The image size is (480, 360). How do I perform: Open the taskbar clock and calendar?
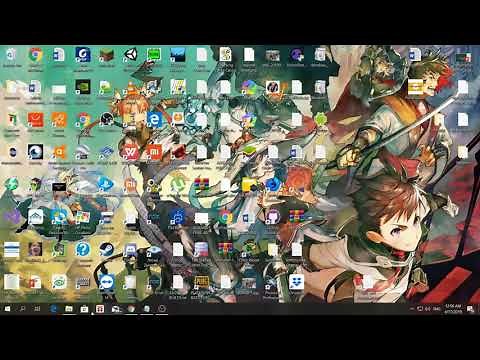pyautogui.click(x=454, y=309)
